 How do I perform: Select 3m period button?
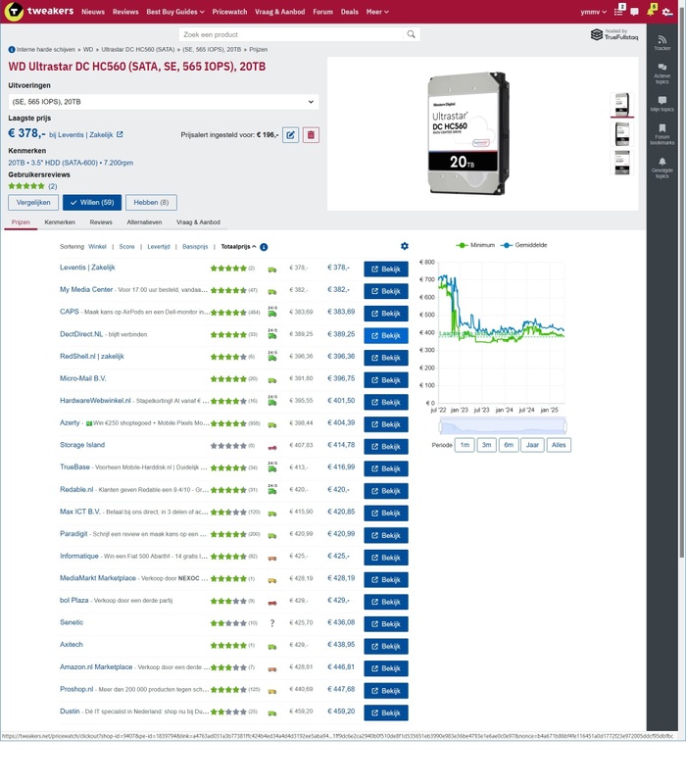click(486, 445)
